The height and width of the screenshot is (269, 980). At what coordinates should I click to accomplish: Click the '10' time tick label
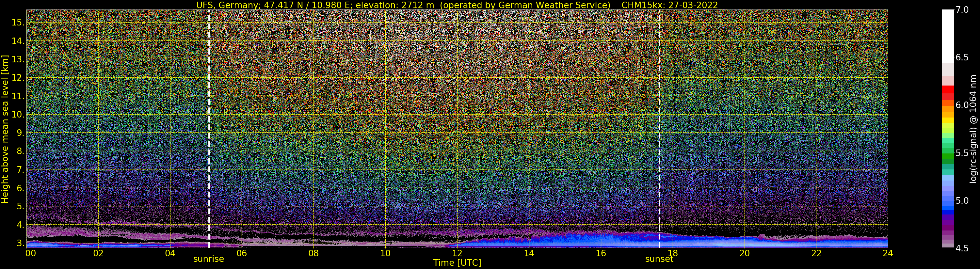pos(385,253)
